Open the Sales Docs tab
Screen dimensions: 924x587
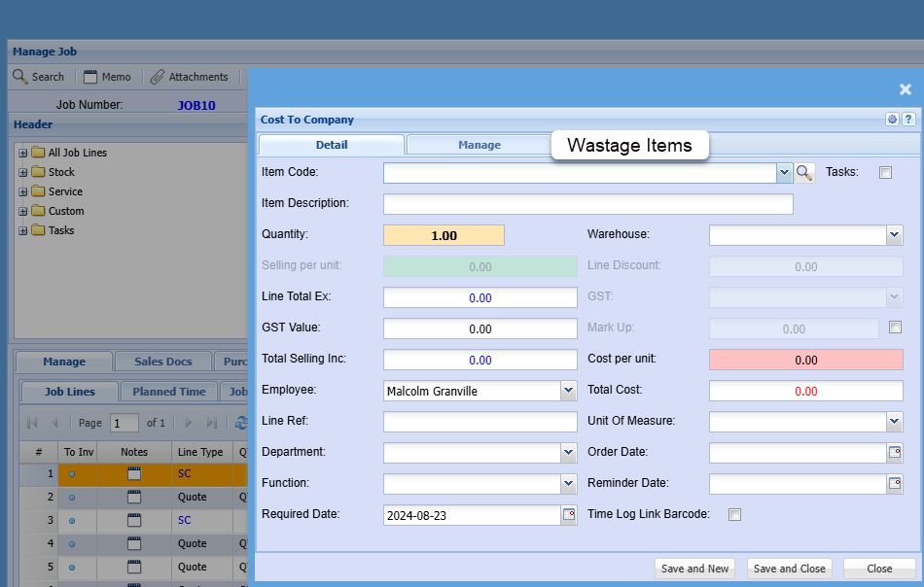(x=162, y=362)
